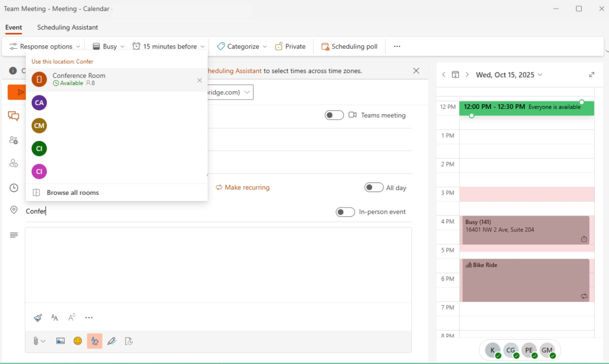Click the GM attendee avatar
This screenshot has width=609, height=364.
tap(547, 350)
